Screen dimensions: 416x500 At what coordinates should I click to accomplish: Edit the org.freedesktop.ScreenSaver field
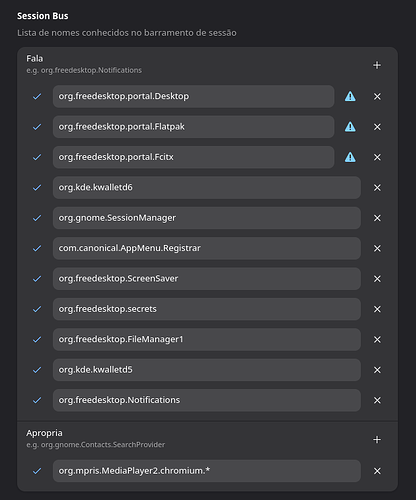tap(207, 279)
